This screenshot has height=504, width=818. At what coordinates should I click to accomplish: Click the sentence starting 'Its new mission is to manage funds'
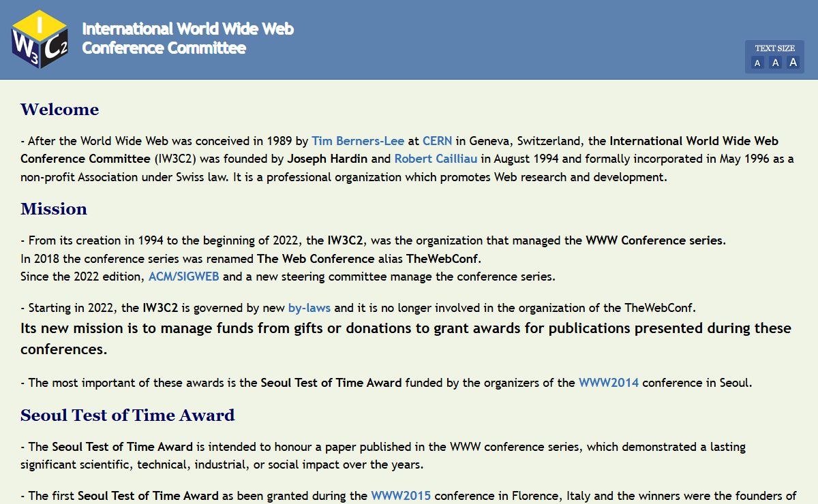point(406,338)
